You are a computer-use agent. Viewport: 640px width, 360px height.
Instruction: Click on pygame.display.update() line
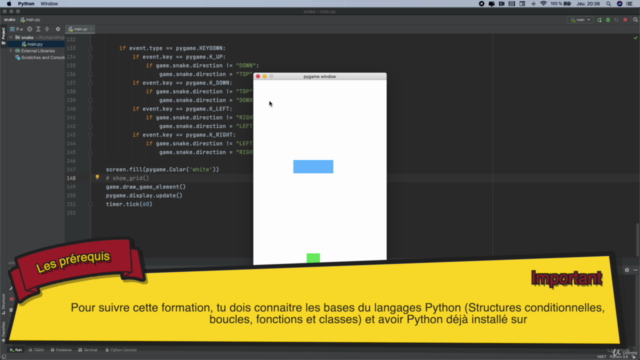pyautogui.click(x=144, y=196)
